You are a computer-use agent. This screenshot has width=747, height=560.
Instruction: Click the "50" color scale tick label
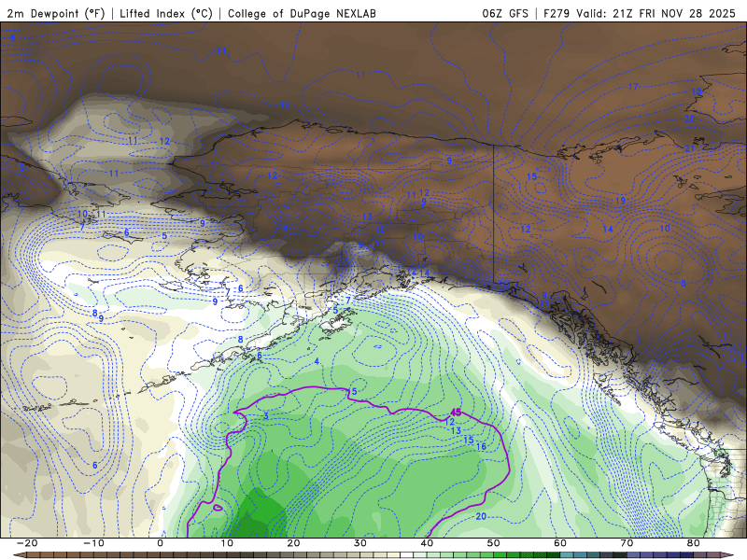494,543
